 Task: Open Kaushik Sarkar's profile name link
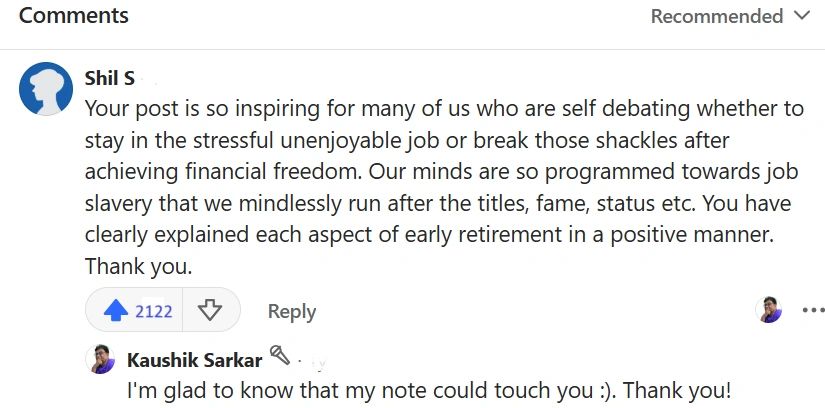(x=195, y=359)
